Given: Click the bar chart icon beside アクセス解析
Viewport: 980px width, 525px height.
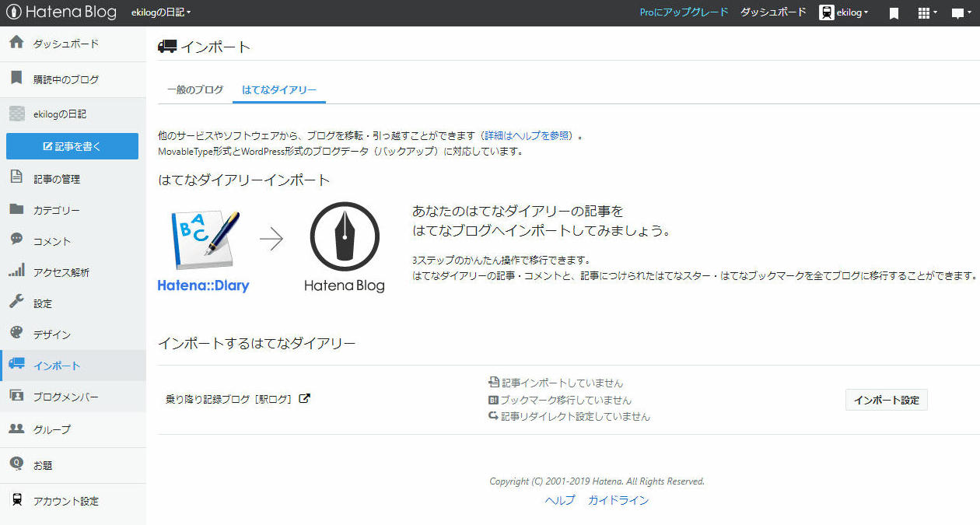Looking at the screenshot, I should point(16,271).
